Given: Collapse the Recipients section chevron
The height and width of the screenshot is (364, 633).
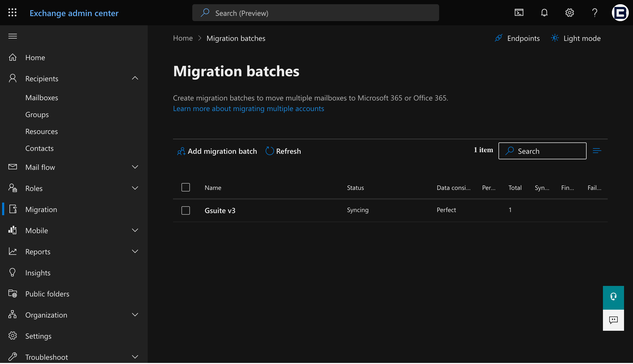Looking at the screenshot, I should click(135, 78).
